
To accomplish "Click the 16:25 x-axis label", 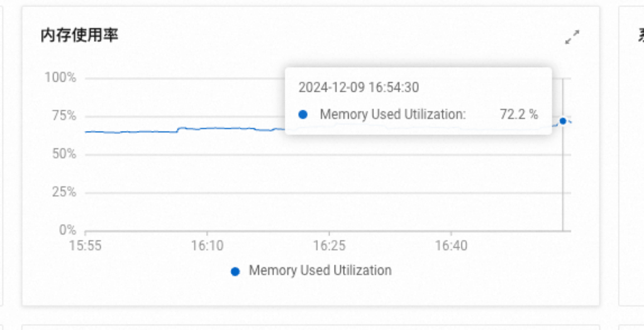I will (x=329, y=246).
